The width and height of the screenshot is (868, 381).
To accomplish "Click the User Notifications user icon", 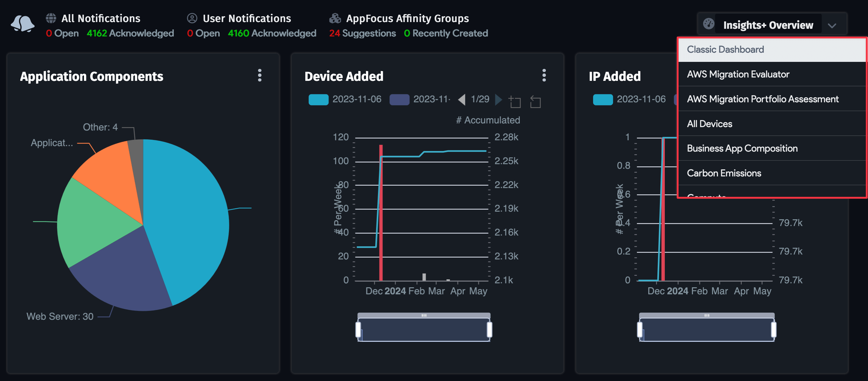I will point(192,17).
